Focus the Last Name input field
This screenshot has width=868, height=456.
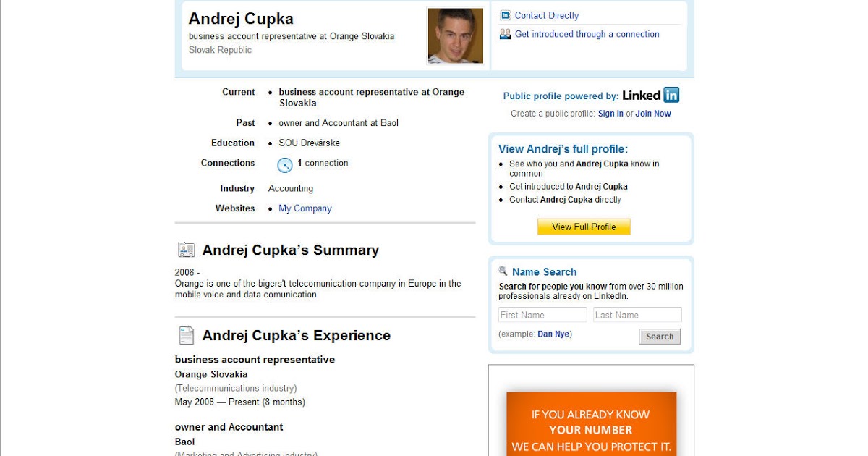click(x=637, y=315)
